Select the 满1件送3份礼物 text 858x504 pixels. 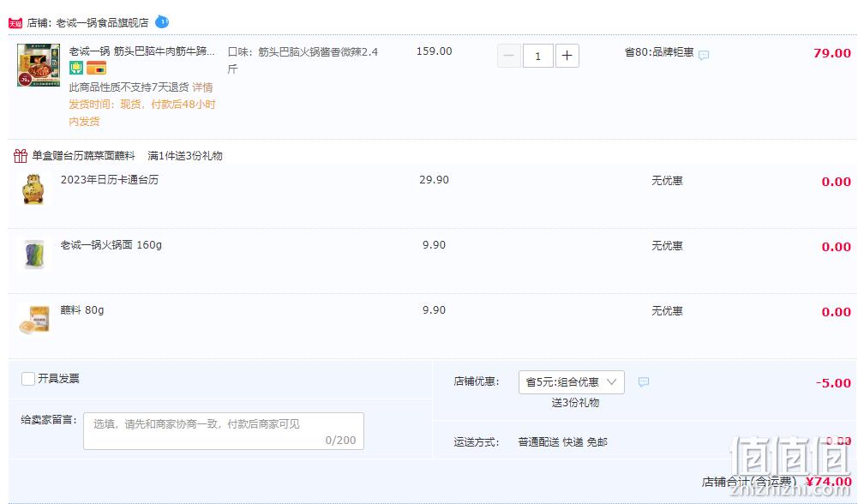[x=185, y=156]
